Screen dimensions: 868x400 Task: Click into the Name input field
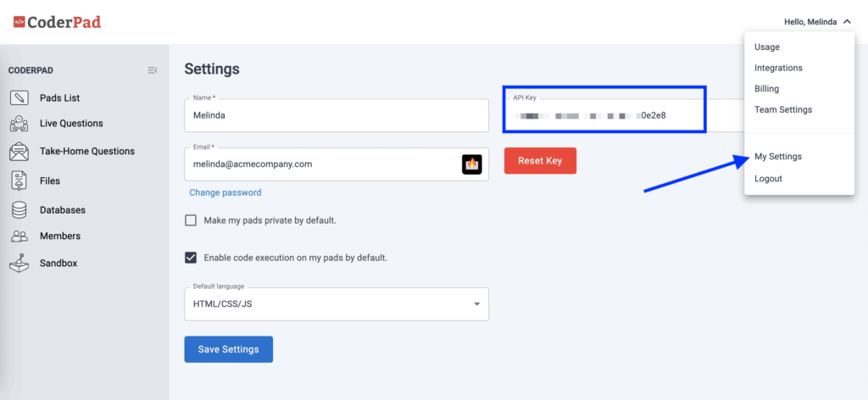(337, 115)
